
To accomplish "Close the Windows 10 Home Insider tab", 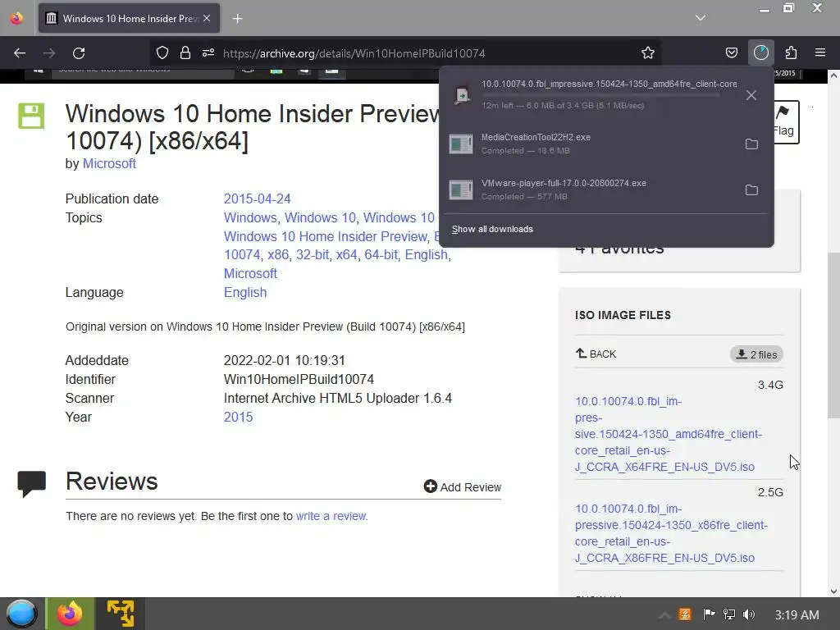I will tap(207, 18).
